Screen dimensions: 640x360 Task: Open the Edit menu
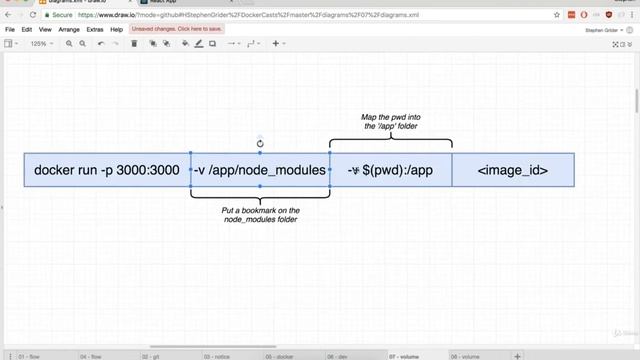point(27,29)
